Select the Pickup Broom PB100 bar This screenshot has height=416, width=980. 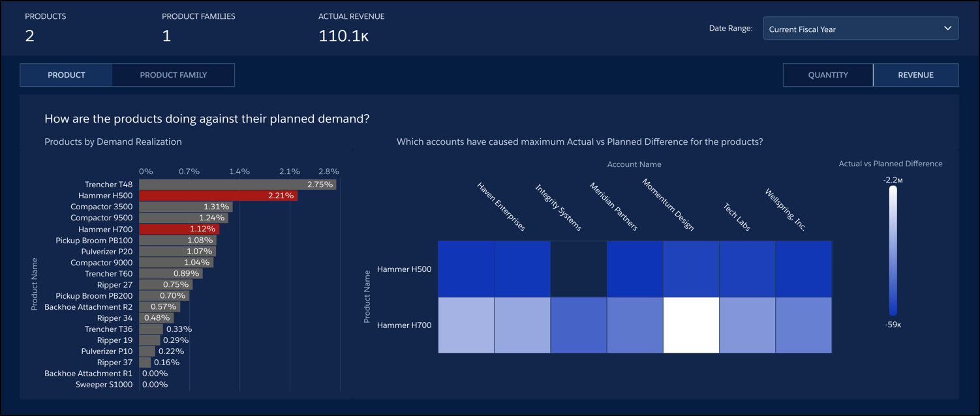tap(177, 240)
